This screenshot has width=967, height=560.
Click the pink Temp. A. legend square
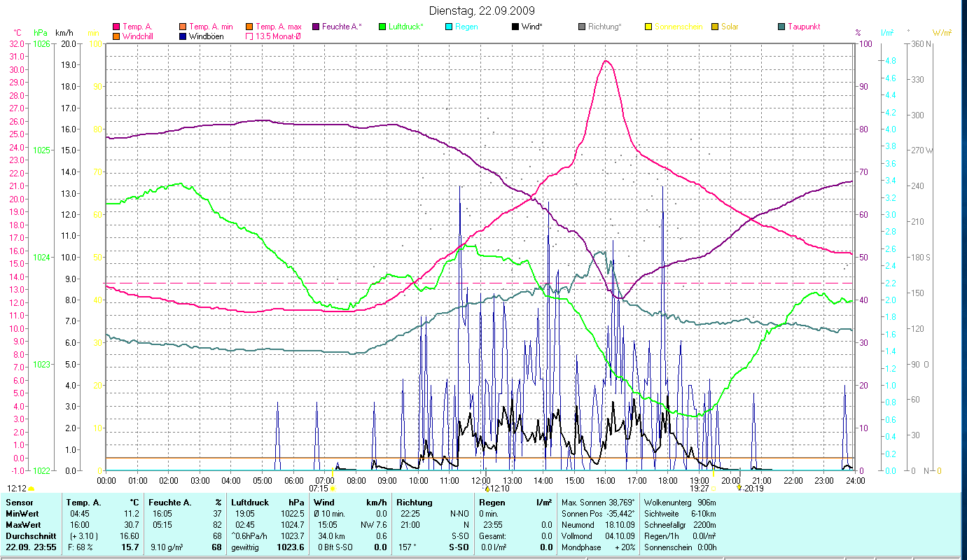tap(116, 27)
